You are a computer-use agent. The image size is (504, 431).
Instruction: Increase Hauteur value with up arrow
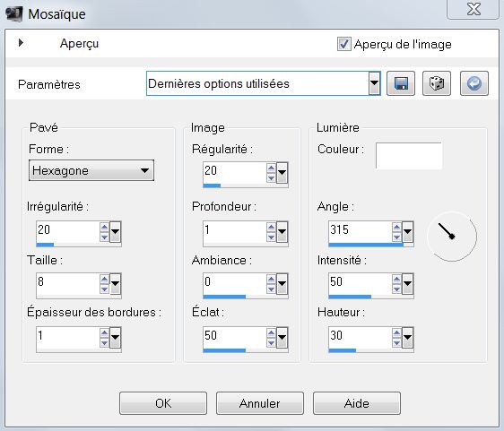pyautogui.click(x=396, y=332)
